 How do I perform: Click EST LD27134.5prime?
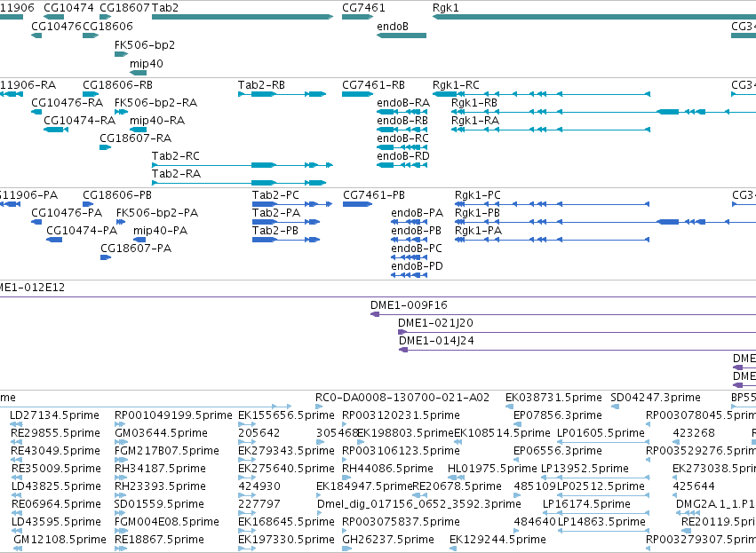(16, 424)
